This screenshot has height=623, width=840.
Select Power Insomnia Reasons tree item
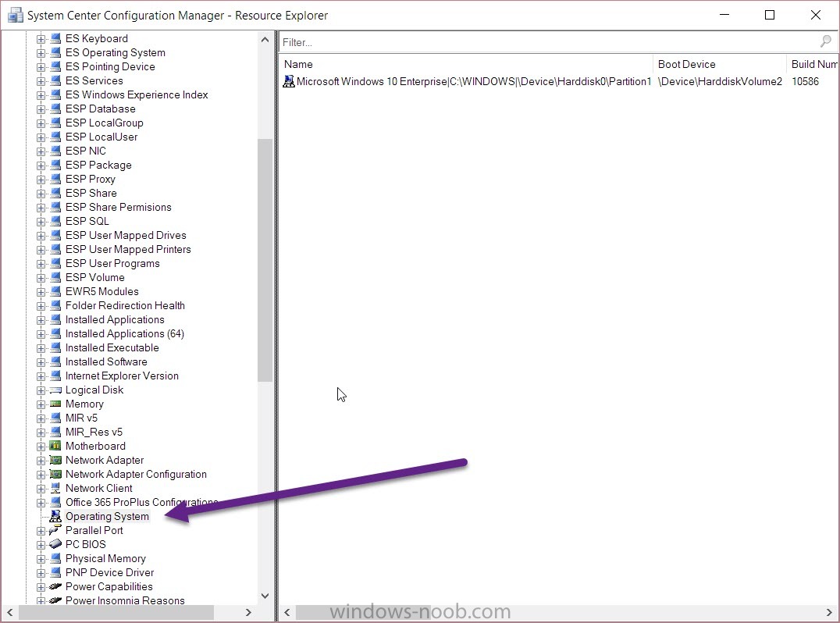pos(125,600)
